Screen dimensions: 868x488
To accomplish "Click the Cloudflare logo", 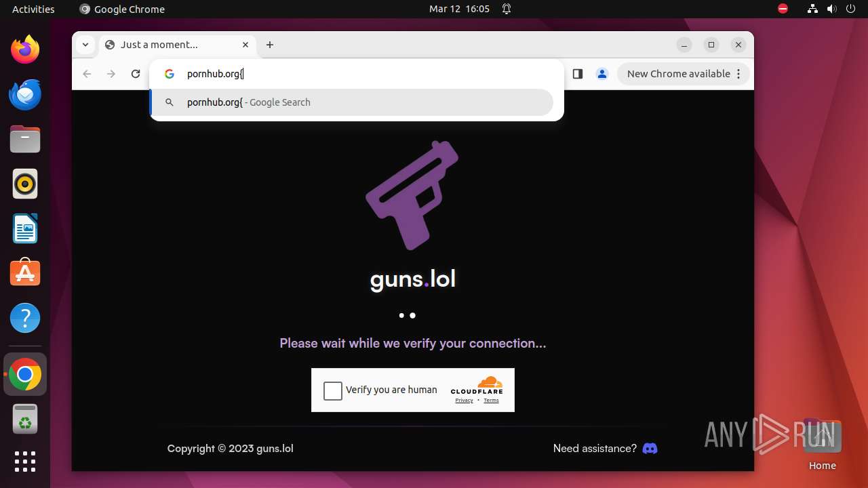I will coord(477,385).
